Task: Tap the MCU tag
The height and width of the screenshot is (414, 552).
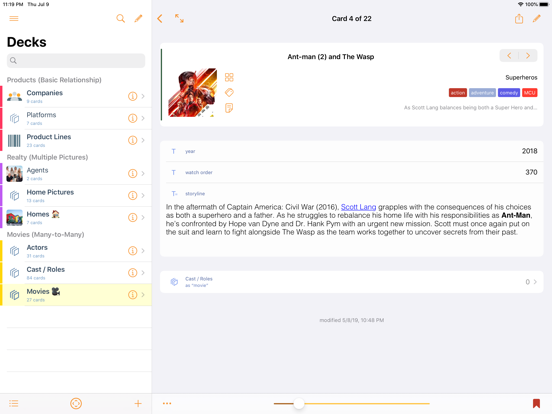Action: click(x=529, y=93)
